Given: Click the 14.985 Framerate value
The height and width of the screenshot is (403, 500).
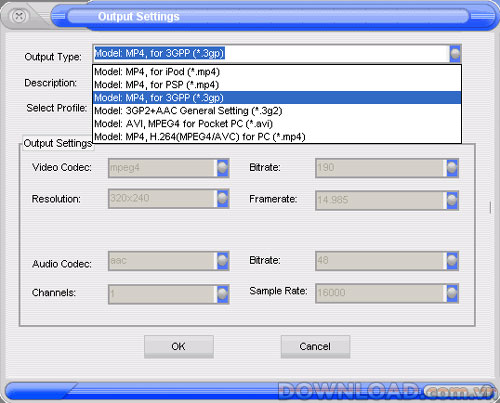Looking at the screenshot, I should click(333, 200).
